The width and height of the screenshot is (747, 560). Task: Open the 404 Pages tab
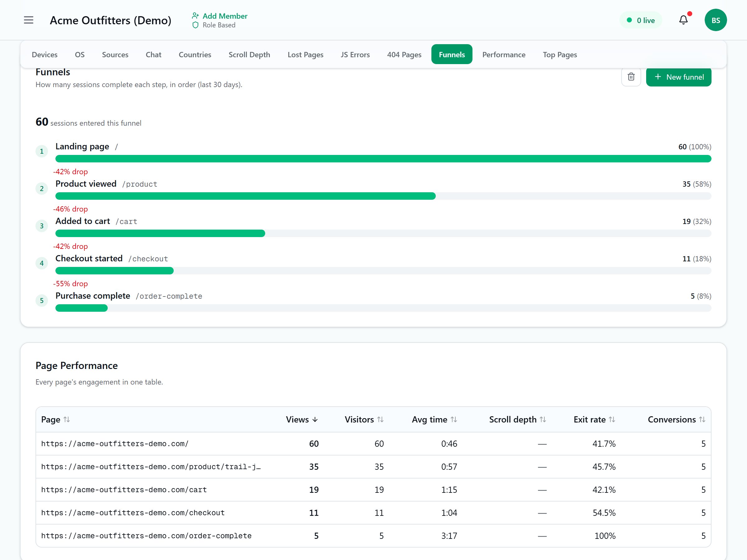(x=404, y=55)
